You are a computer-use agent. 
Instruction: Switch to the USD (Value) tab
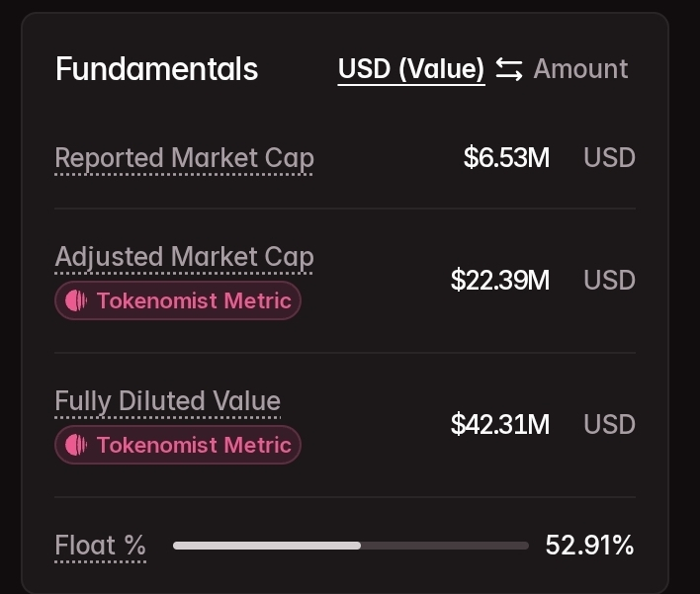pyautogui.click(x=411, y=69)
